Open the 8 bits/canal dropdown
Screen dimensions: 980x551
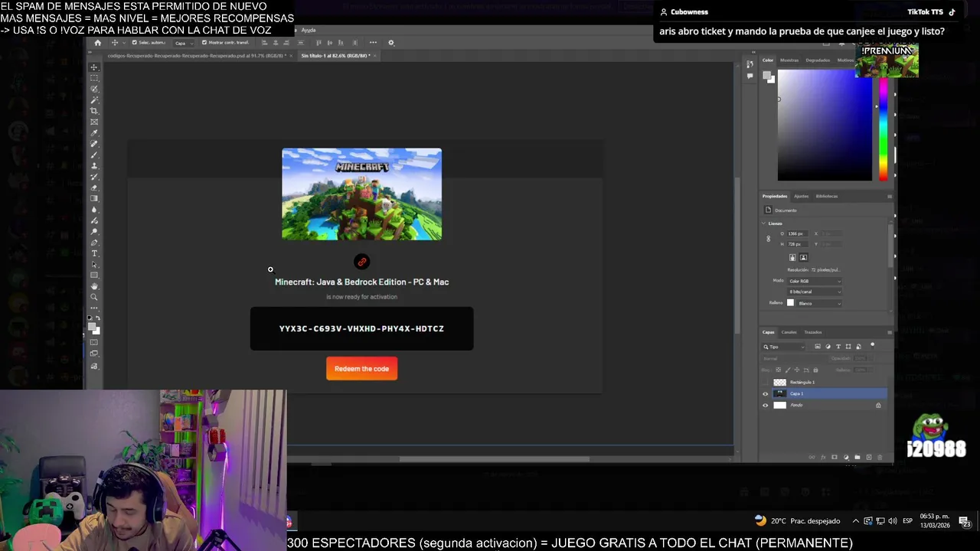point(815,292)
